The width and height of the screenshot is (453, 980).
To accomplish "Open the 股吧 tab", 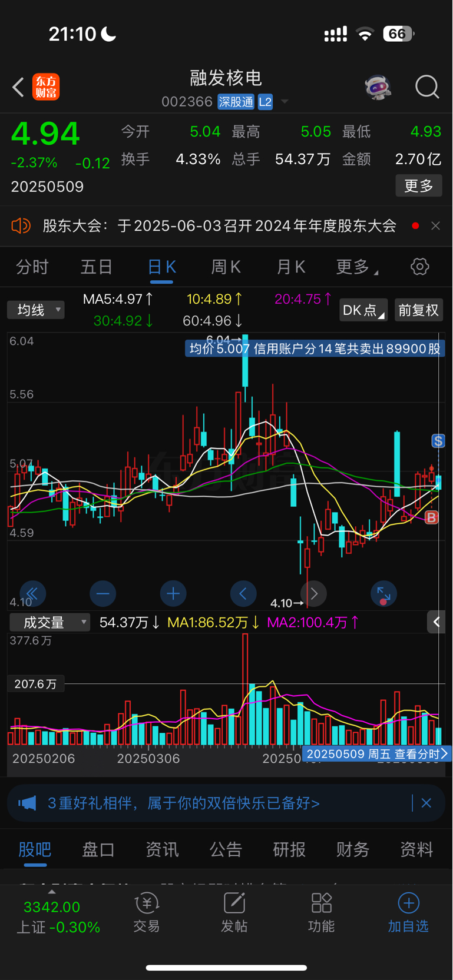I will pos(35,849).
